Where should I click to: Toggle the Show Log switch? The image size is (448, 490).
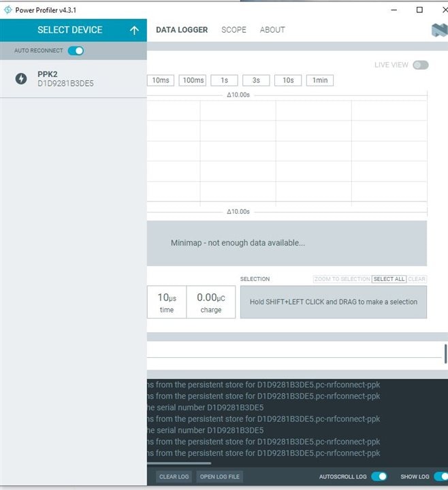[441, 476]
